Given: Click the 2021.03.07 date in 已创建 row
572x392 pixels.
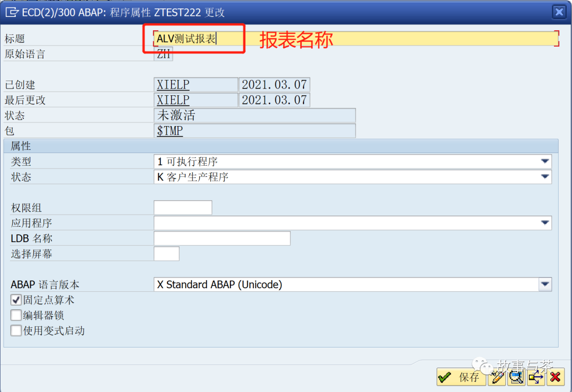Looking at the screenshot, I should (x=274, y=85).
